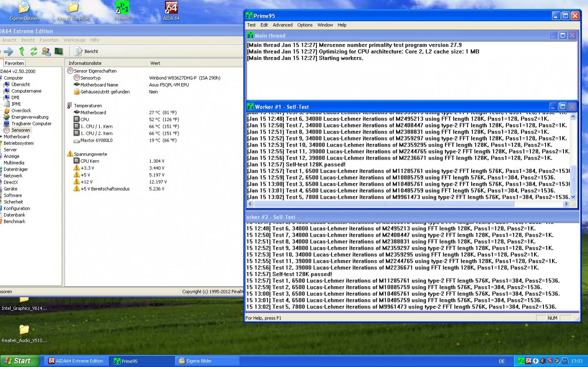
Task: Refresh AIDA64 with the green arrows icon
Action: (x=34, y=51)
